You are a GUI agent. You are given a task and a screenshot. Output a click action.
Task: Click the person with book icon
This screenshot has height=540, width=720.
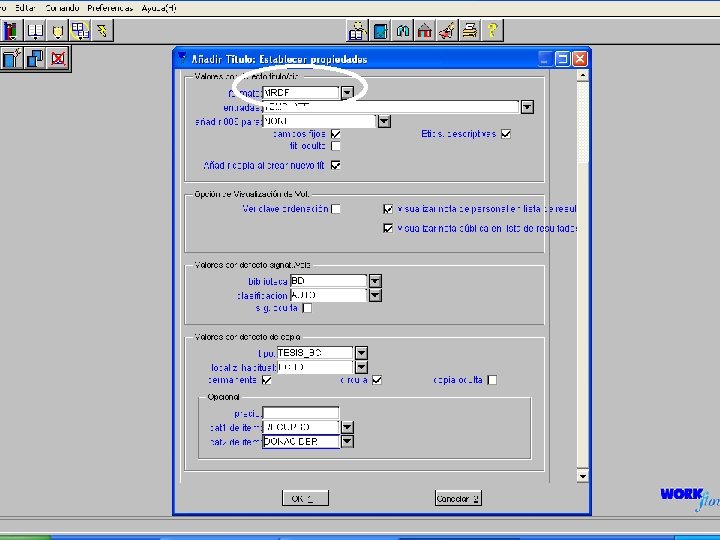pyautogui.click(x=357, y=31)
